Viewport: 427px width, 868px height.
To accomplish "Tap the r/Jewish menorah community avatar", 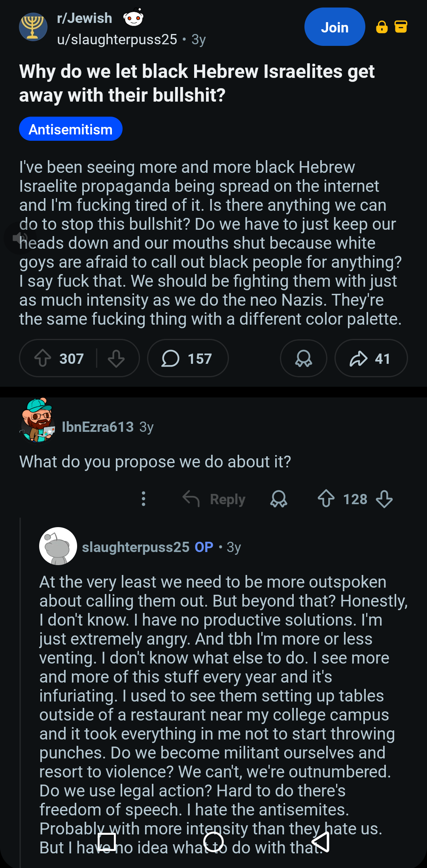I will (33, 27).
